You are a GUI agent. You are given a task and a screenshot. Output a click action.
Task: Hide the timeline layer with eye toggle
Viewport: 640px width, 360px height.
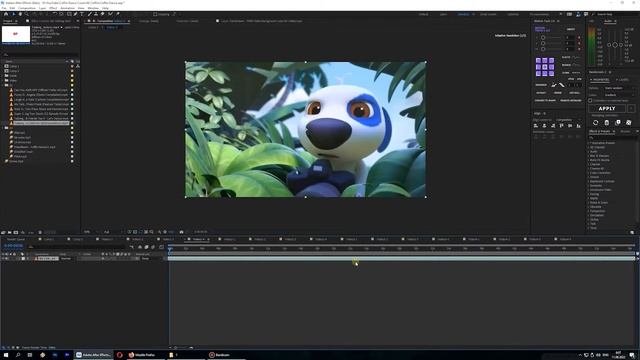(3, 258)
